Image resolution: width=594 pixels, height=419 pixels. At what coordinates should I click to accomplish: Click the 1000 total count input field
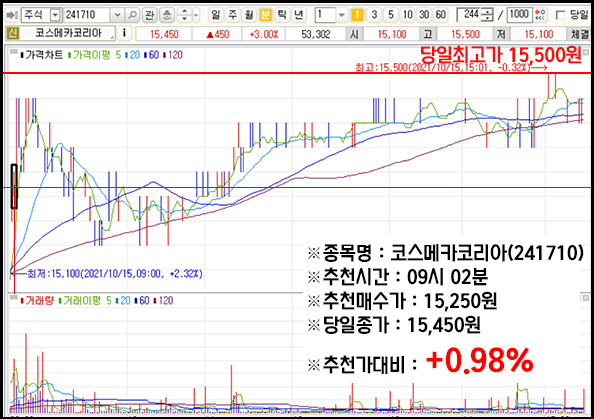(519, 15)
